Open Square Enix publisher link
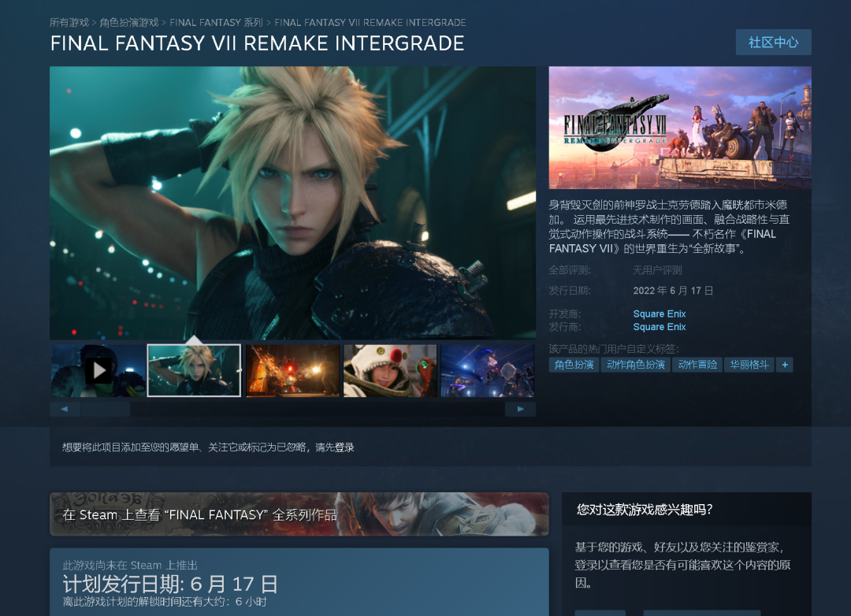The height and width of the screenshot is (616, 851). (x=660, y=327)
